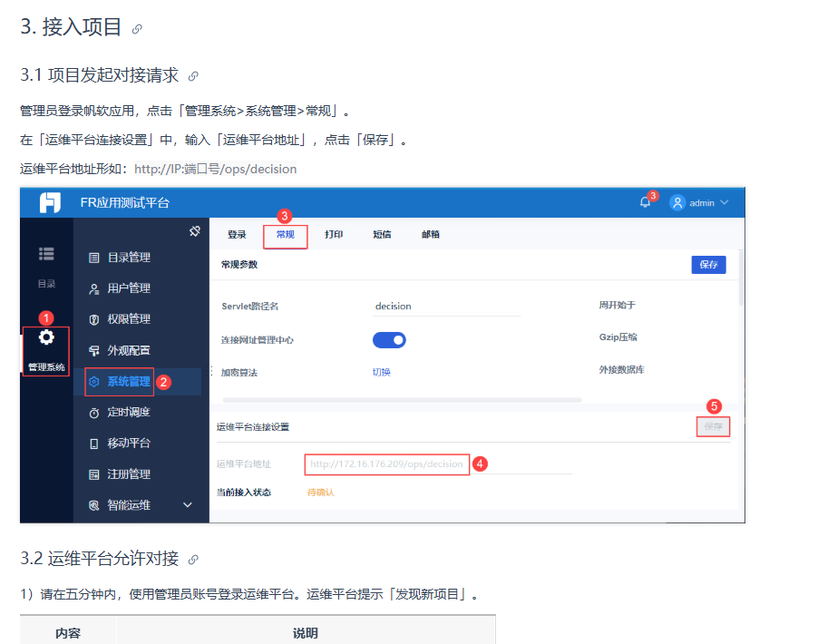Click the 智能运维 icon
The height and width of the screenshot is (644, 827).
point(94,505)
